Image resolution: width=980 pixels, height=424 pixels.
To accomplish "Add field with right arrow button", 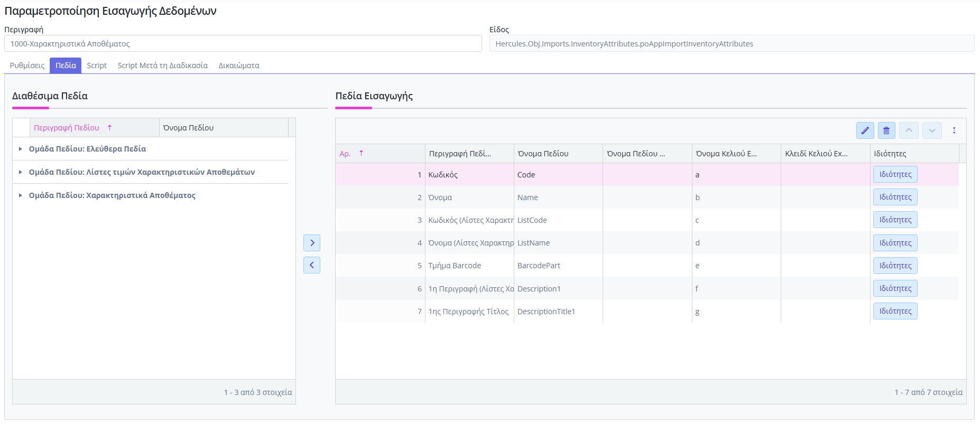I will pos(312,243).
